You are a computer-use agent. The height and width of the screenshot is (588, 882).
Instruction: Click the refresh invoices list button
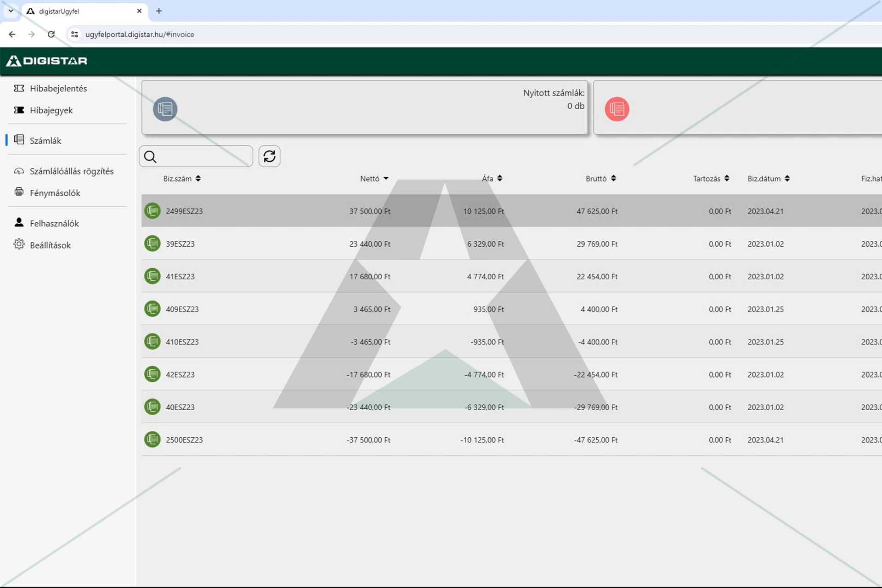click(x=269, y=157)
